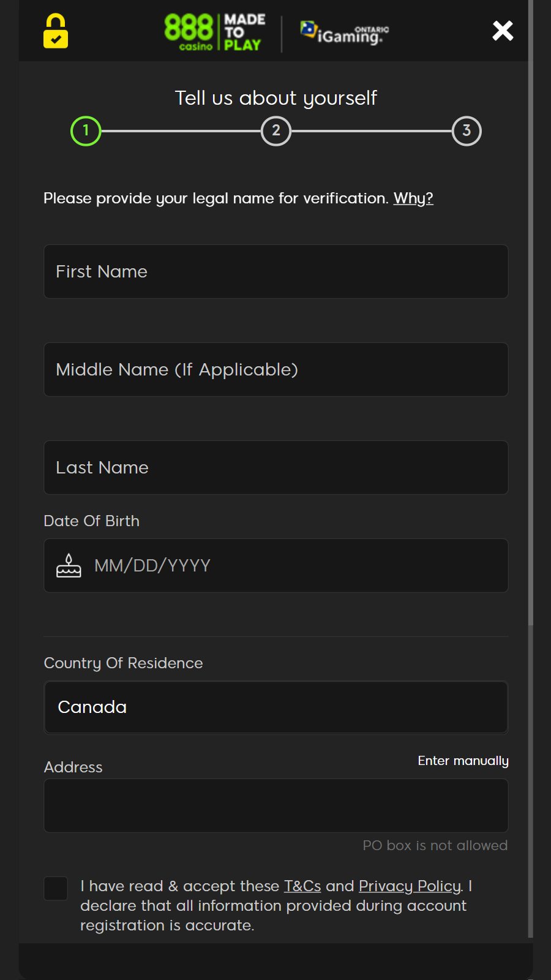Click the iGaming Ontario logo
The height and width of the screenshot is (980, 551).
click(x=345, y=32)
